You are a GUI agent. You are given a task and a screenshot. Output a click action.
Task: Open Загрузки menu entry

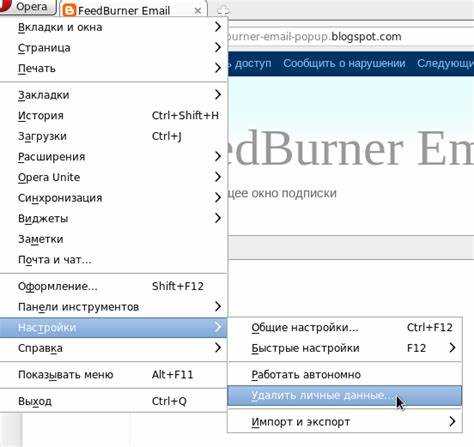[x=113, y=136]
